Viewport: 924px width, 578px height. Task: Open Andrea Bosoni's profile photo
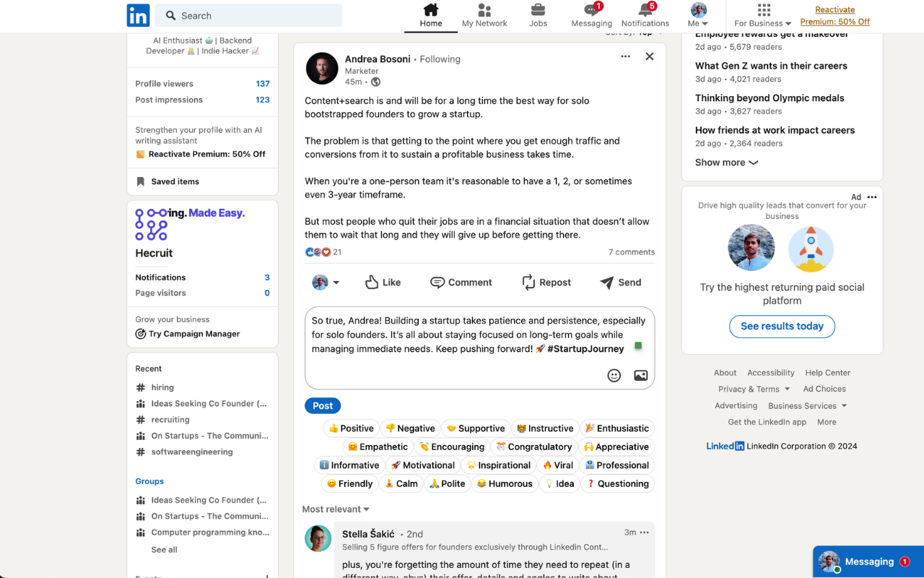click(x=322, y=69)
